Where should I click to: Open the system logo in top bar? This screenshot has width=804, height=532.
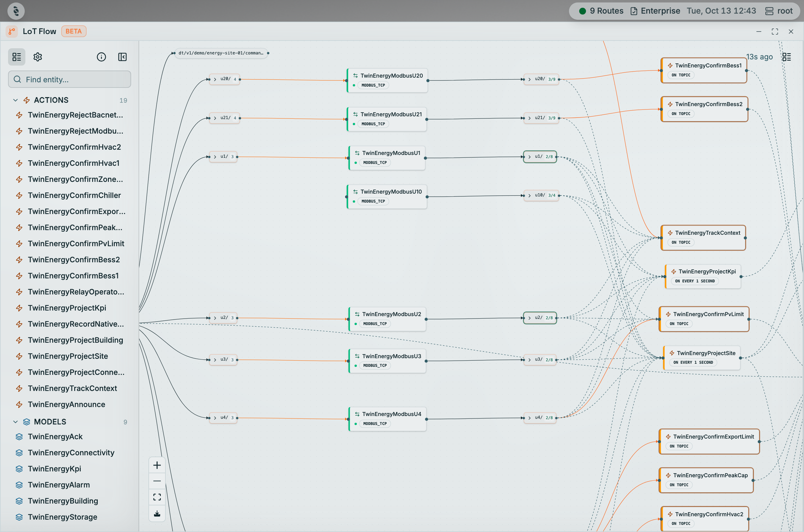tap(16, 11)
